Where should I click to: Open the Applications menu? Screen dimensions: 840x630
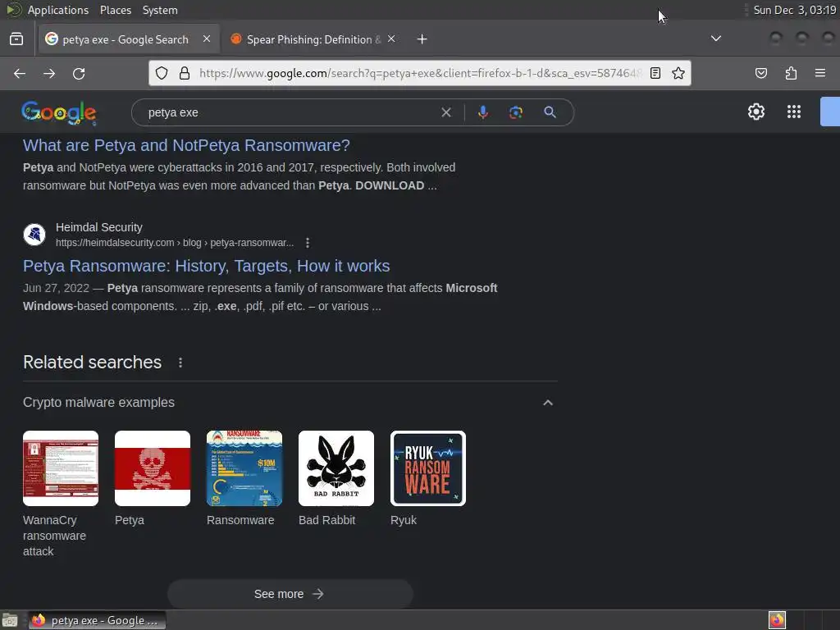coord(58,10)
